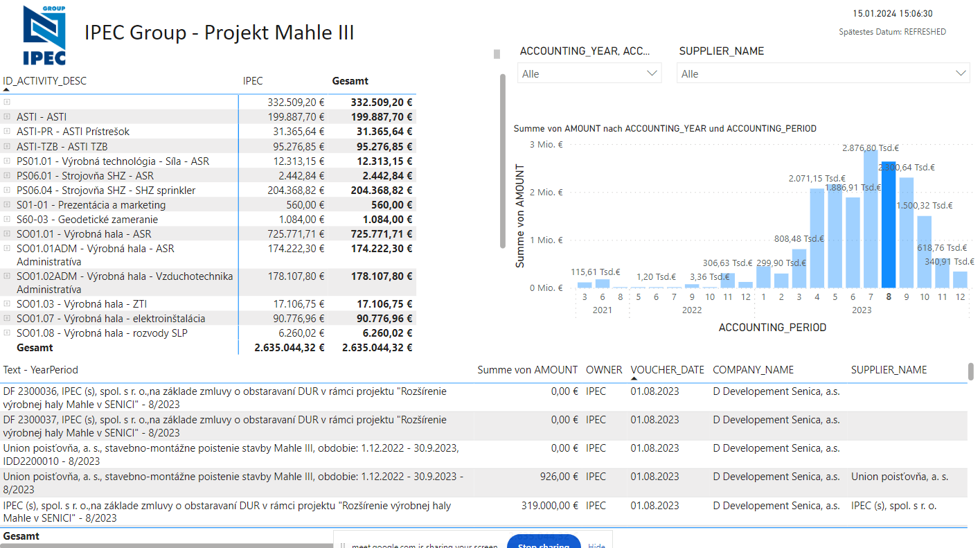Select the period 1 bar of 2023
The height and width of the screenshot is (548, 980).
pos(763,277)
